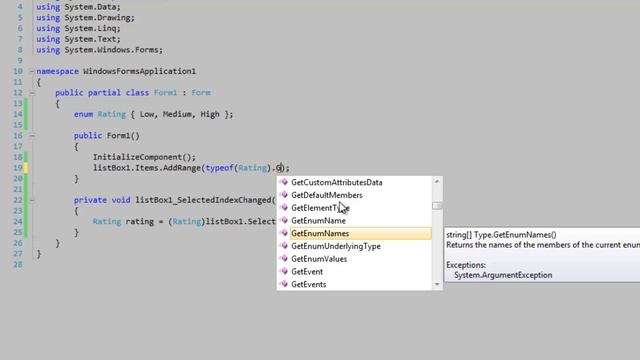The image size is (640, 360).
Task: Click the 'using System.Text;' line
Action: (x=78, y=39)
